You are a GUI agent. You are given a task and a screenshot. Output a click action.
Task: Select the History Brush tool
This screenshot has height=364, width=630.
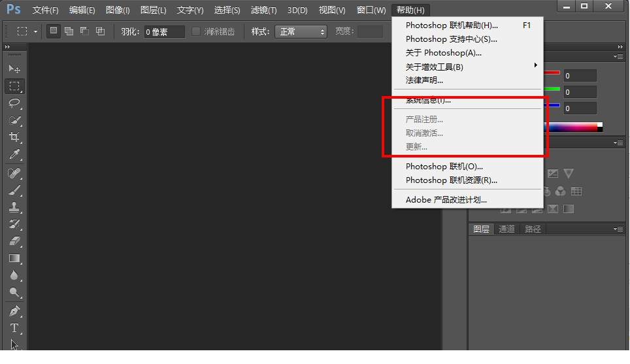coord(14,223)
